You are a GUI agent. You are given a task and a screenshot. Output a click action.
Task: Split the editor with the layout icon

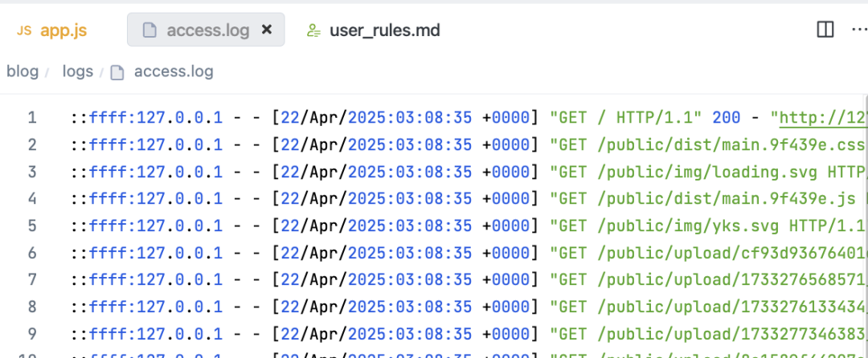tap(825, 30)
